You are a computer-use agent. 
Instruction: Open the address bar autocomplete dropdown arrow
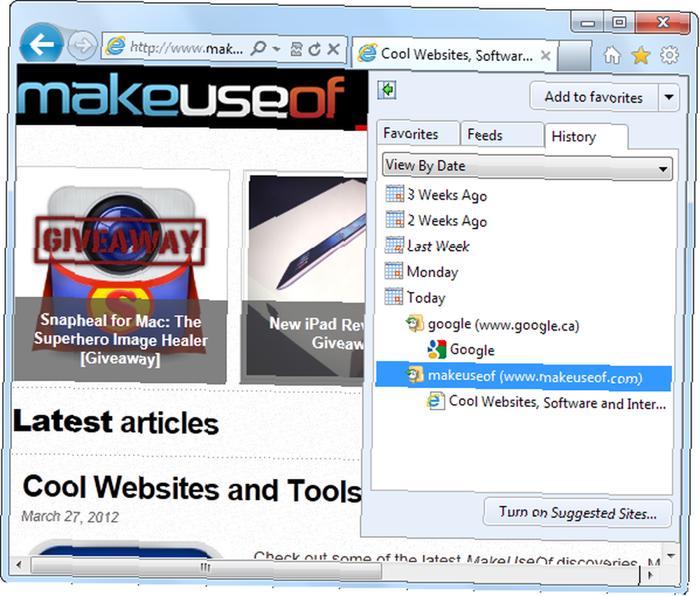(x=276, y=48)
